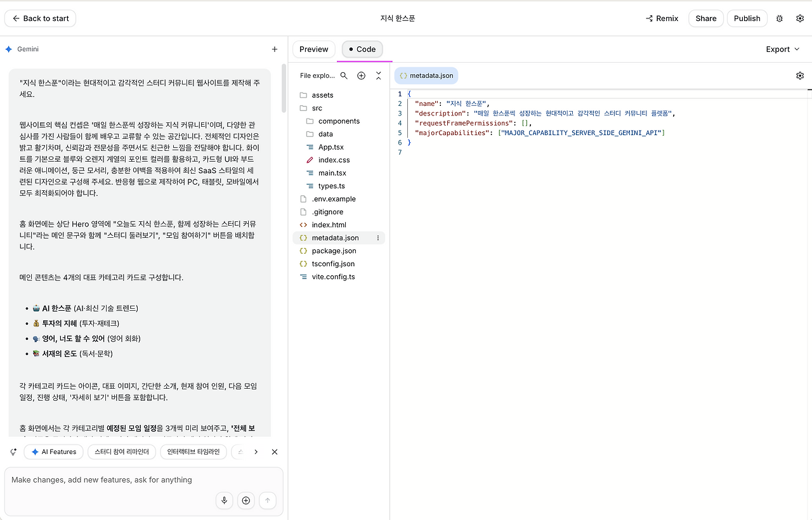The image size is (812, 520).
Task: Send prompt with up arrow button
Action: coord(268,500)
